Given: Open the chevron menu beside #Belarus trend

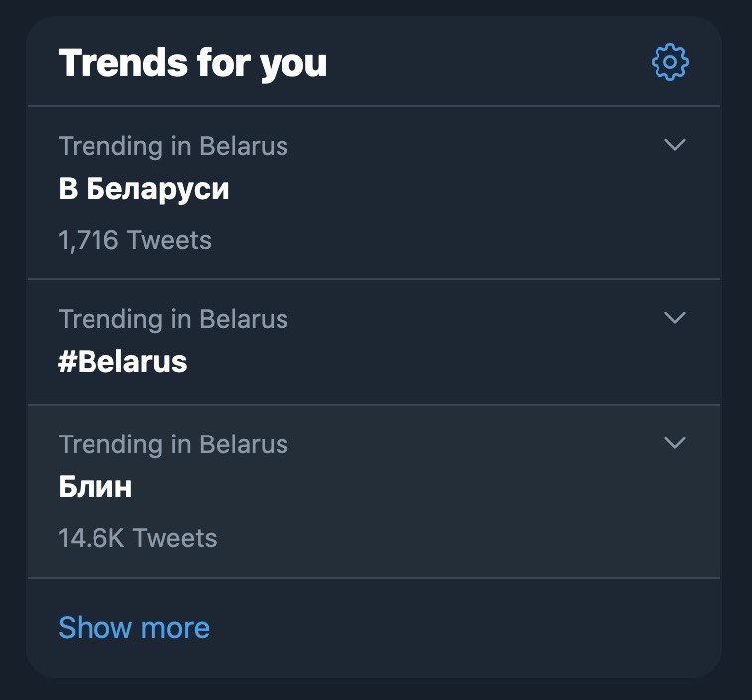Looking at the screenshot, I should pyautogui.click(x=675, y=318).
